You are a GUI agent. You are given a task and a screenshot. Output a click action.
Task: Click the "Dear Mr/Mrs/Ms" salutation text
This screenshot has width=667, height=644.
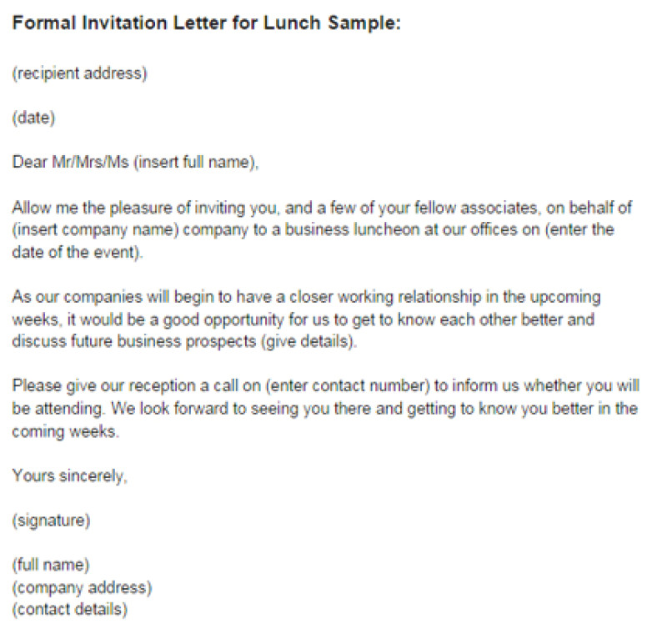point(71,163)
